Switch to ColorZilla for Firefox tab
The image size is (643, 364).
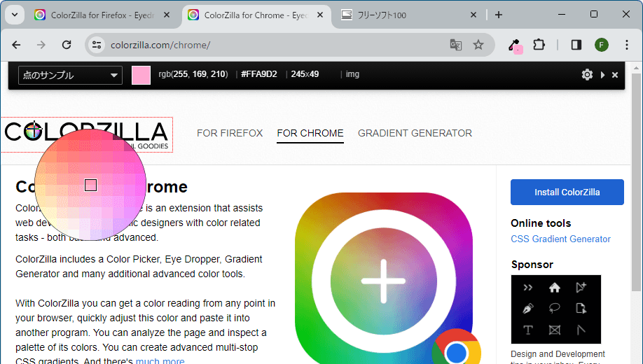[102, 15]
